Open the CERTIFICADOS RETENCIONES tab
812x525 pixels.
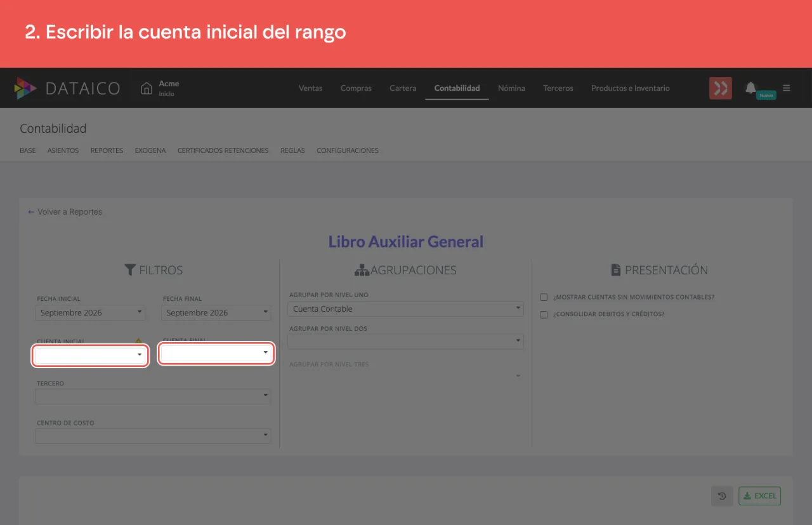point(223,151)
